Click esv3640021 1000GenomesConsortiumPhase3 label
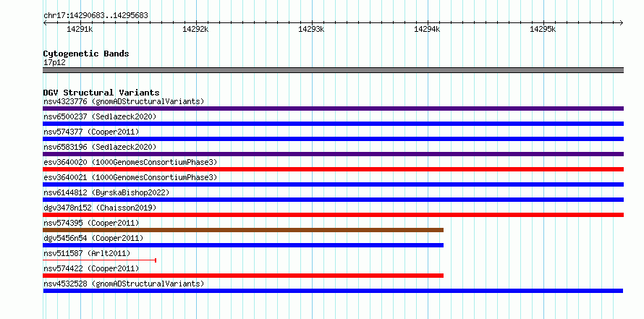The height and width of the screenshot is (319, 644). tap(130, 177)
